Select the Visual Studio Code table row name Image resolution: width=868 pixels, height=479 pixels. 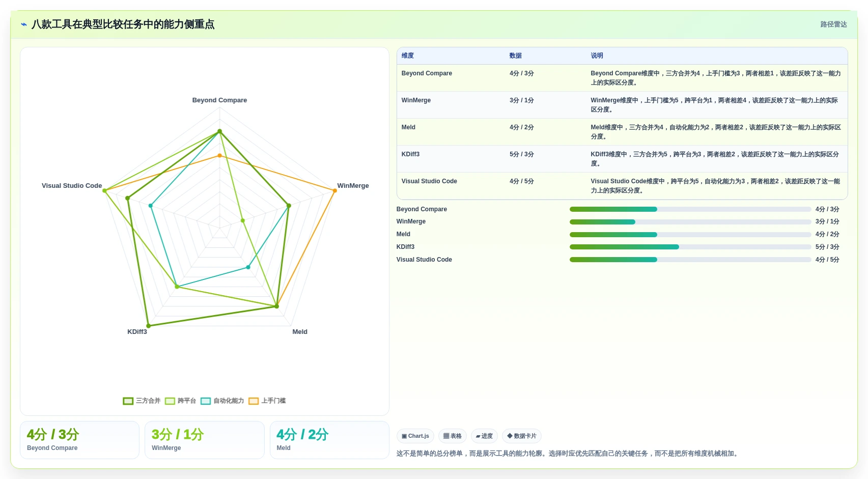[429, 181]
